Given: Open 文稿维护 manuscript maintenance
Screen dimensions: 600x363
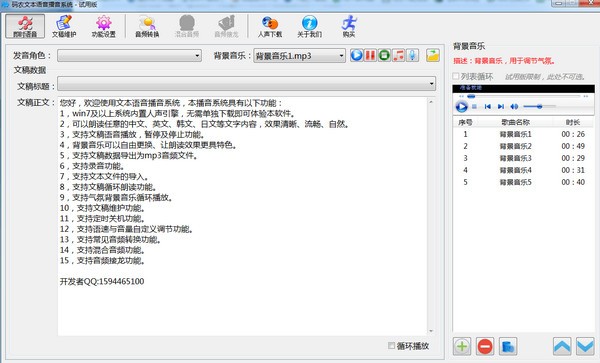Looking at the screenshot, I should (64, 26).
